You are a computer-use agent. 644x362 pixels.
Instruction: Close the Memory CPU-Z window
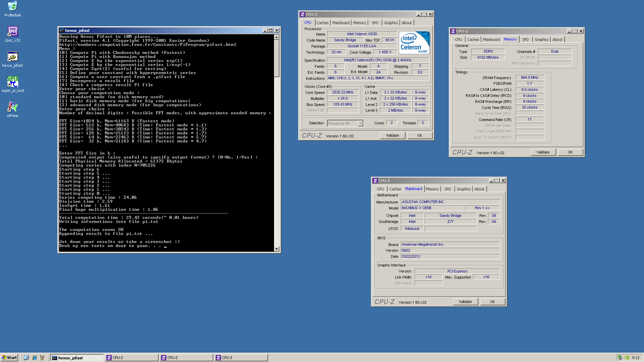coord(581,31)
